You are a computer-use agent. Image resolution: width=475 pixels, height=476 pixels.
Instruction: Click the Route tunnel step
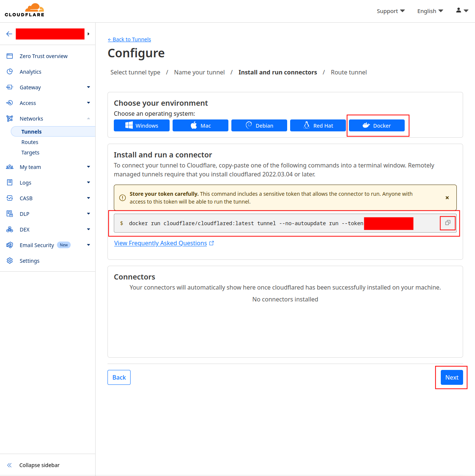pyautogui.click(x=349, y=72)
